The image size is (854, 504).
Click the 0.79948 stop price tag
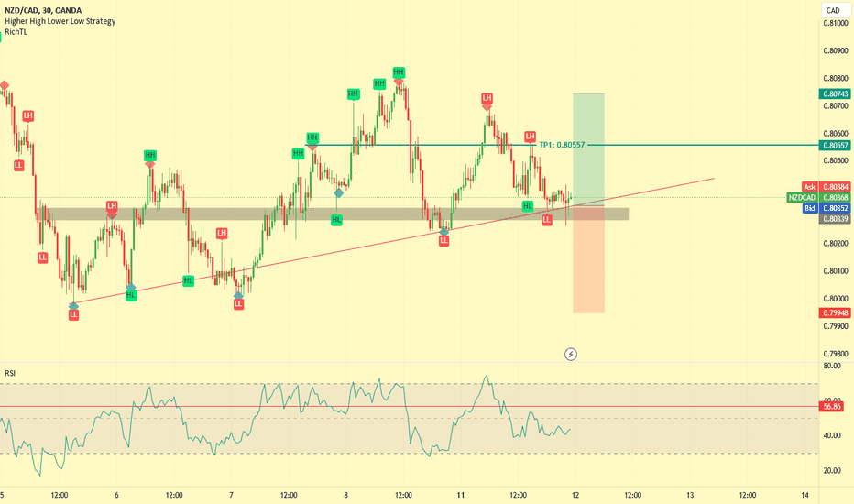835,312
